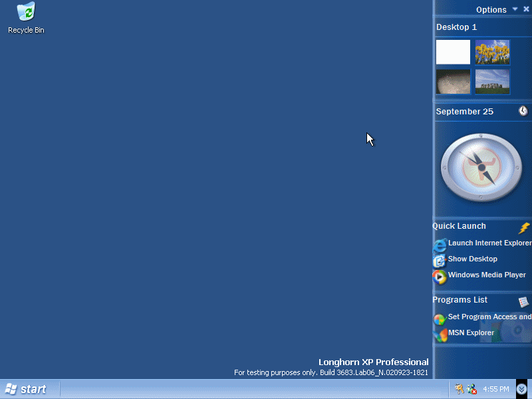This screenshot has height=399, width=532.
Task: Open the MSN Explorer link
Action: [471, 332]
